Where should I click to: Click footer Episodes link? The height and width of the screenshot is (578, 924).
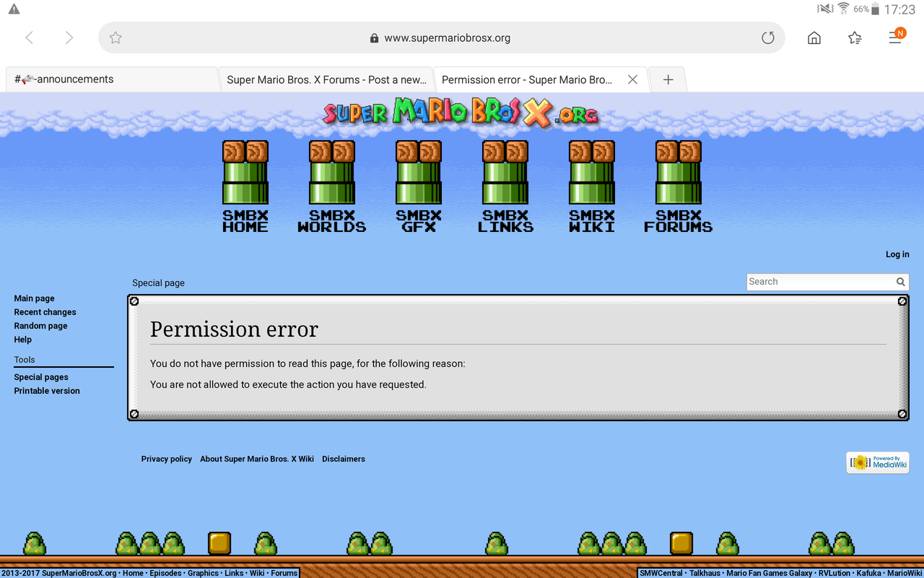pyautogui.click(x=165, y=573)
